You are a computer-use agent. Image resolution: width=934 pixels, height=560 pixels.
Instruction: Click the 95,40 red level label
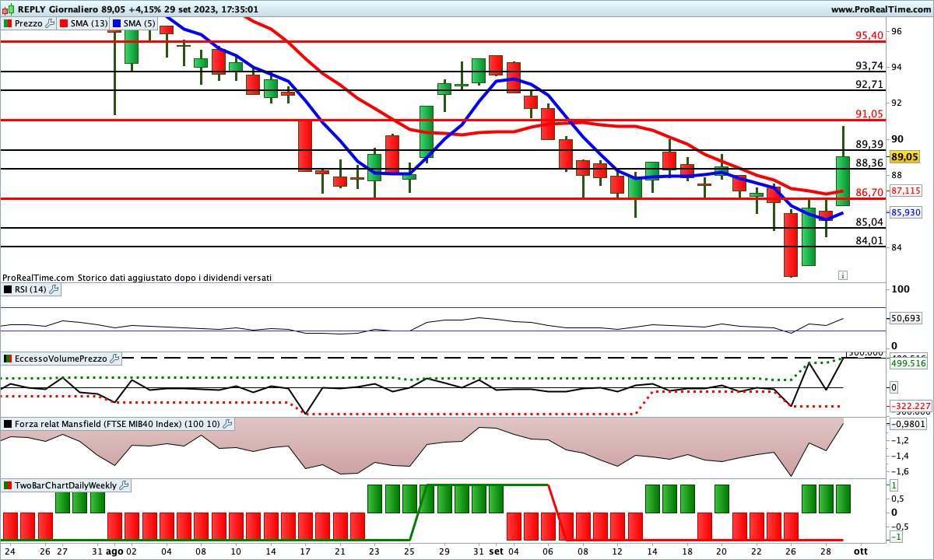click(x=869, y=35)
